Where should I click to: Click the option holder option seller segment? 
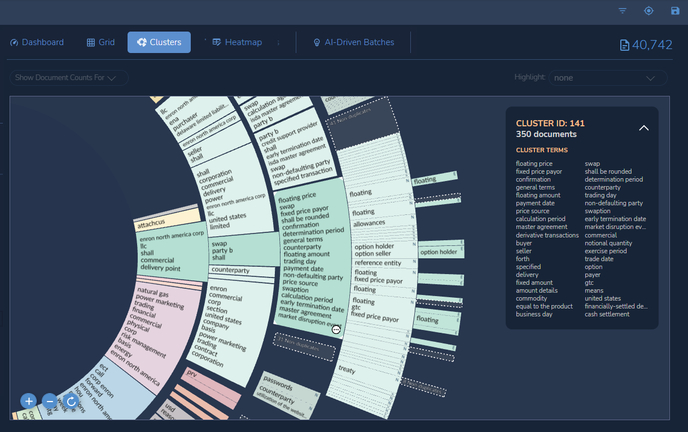click(385, 250)
